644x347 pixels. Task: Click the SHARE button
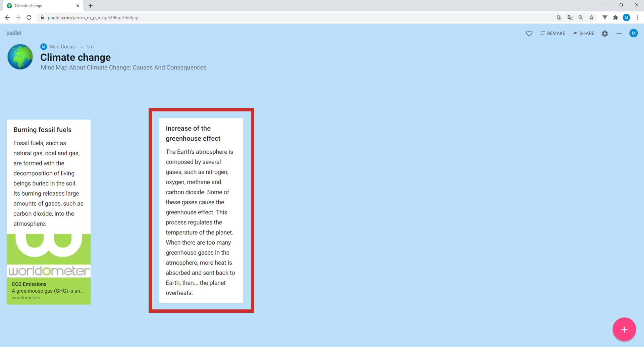coord(584,33)
